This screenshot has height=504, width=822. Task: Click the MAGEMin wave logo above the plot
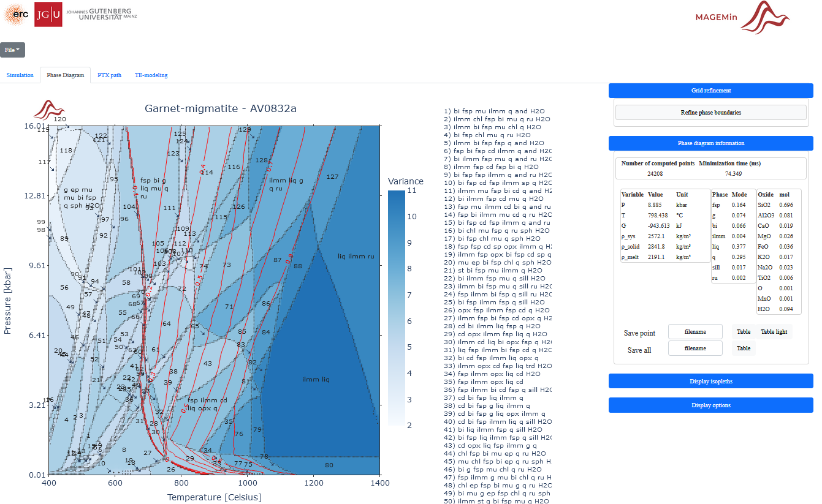(48, 109)
